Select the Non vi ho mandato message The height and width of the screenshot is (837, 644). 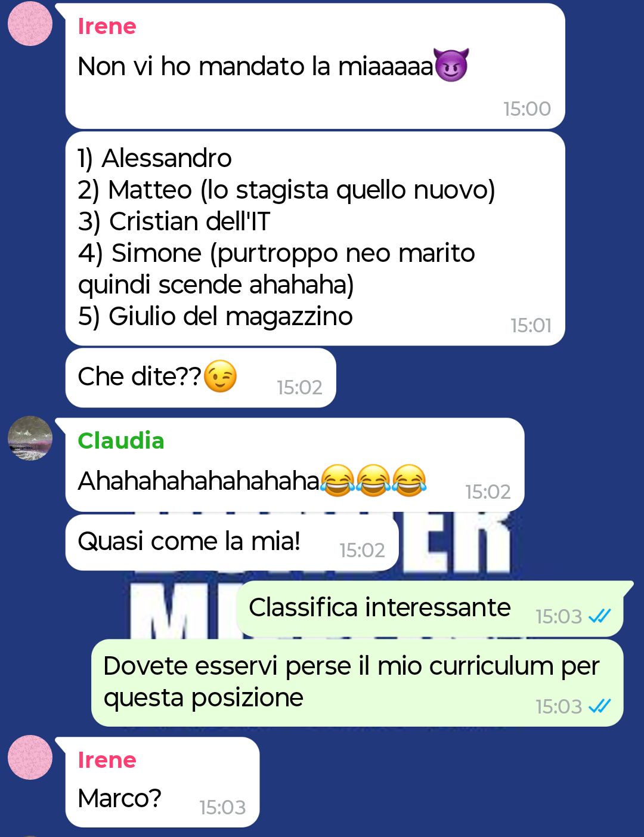point(315,66)
